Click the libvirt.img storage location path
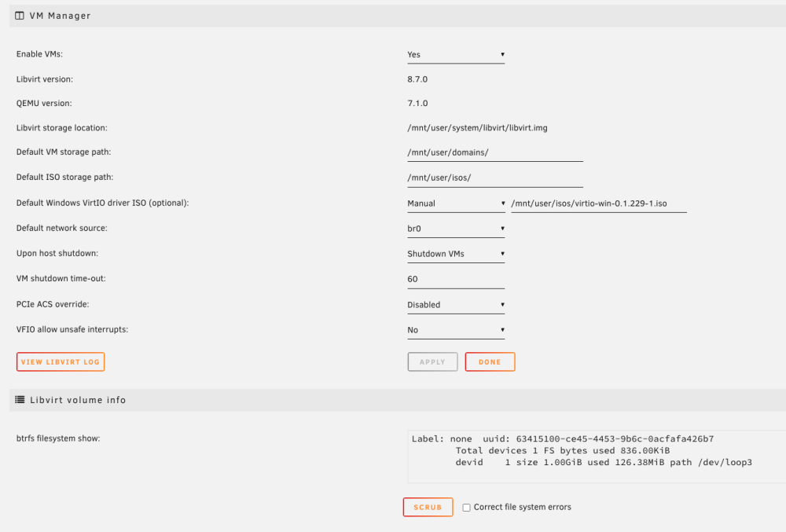Screen dimensions: 786x532 pos(477,128)
